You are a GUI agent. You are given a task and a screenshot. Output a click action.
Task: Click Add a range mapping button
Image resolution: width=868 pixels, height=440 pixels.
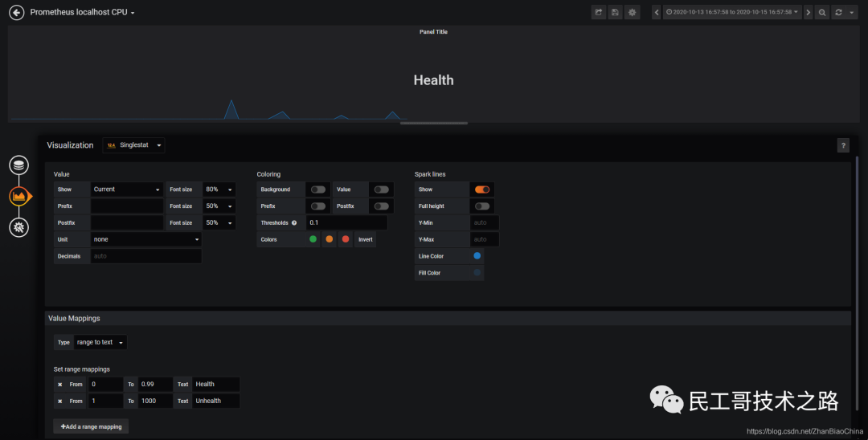coord(91,426)
